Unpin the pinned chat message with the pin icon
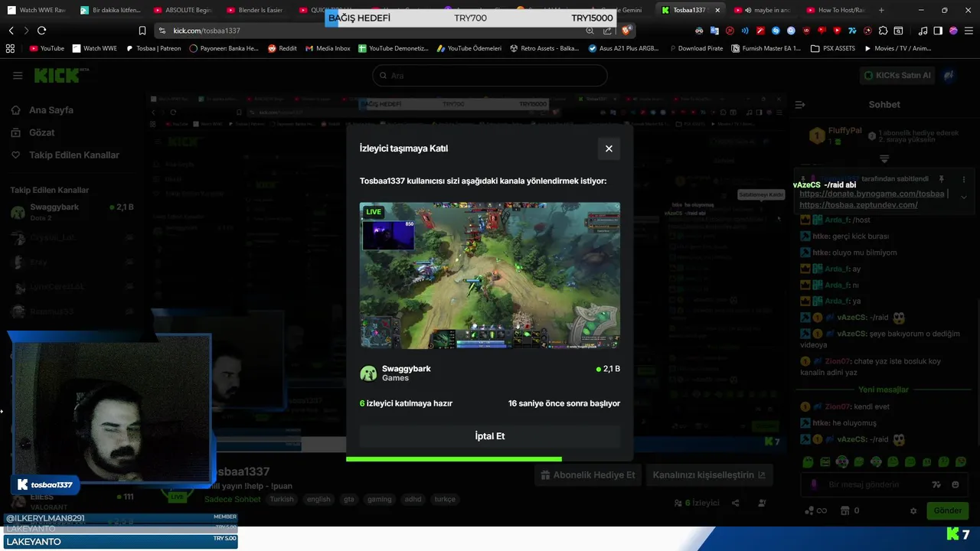The width and height of the screenshot is (980, 551). pyautogui.click(x=942, y=179)
